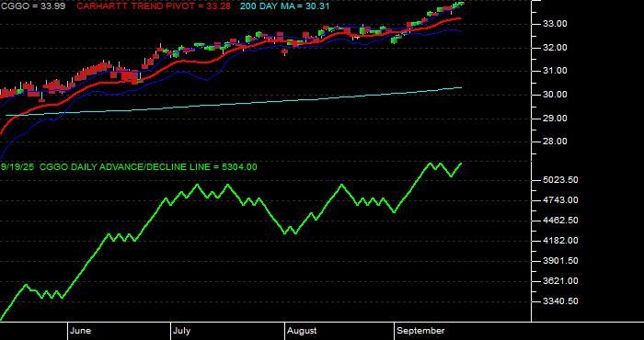This screenshot has width=644, height=340.
Task: Click the 4462.50 axis value
Action: click(x=560, y=221)
